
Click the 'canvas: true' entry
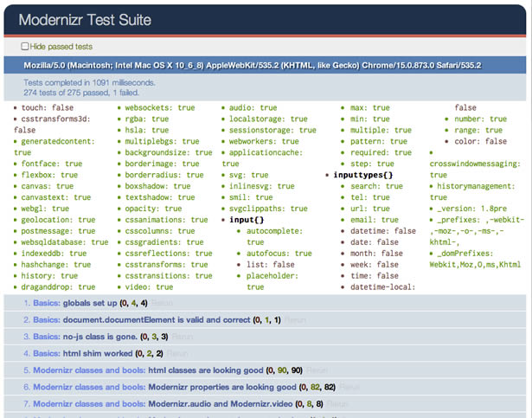[x=48, y=186]
